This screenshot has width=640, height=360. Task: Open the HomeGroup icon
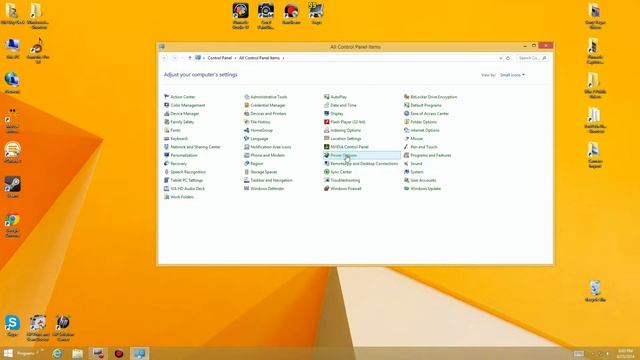coord(247,130)
